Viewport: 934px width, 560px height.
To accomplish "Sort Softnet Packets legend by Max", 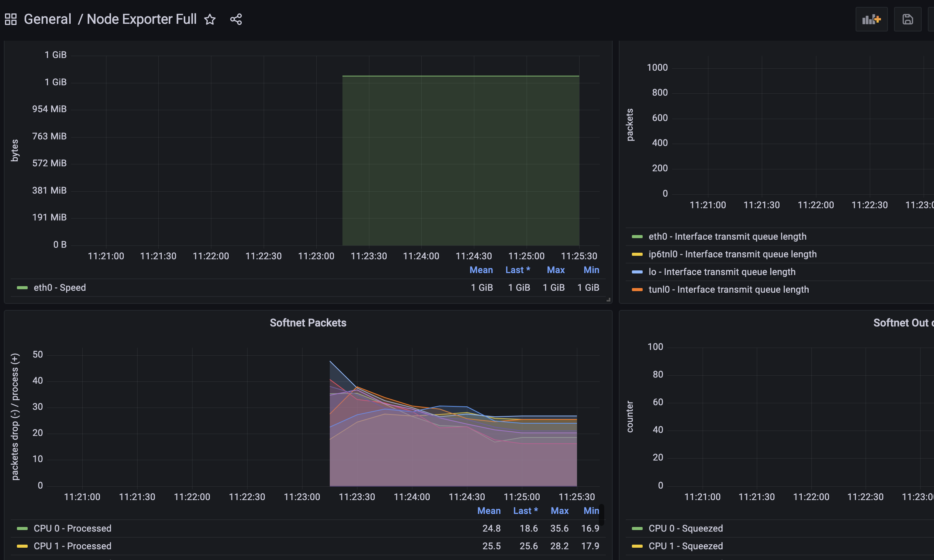I will click(560, 511).
